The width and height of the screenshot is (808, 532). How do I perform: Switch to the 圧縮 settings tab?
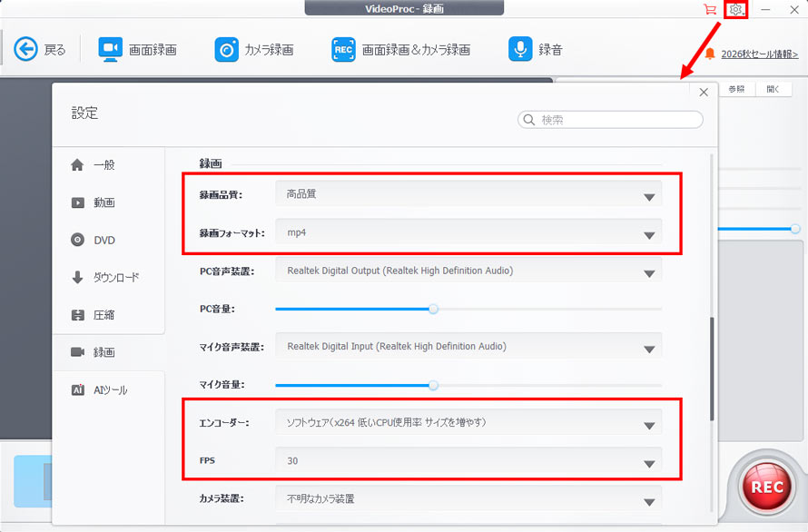pos(109,315)
